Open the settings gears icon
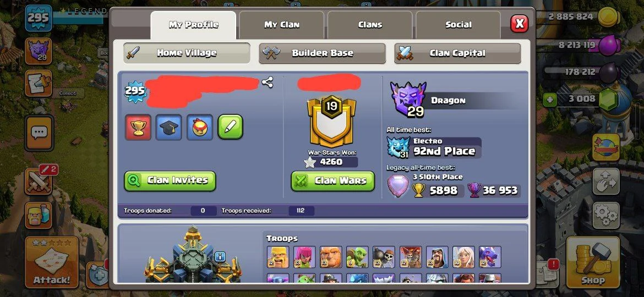Image resolution: width=644 pixels, height=297 pixels. [606, 216]
